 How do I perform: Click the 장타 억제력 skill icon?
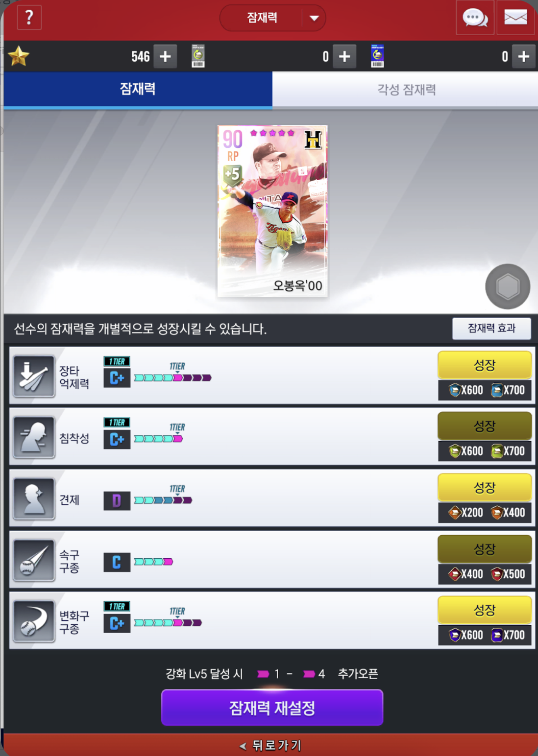[x=34, y=376]
